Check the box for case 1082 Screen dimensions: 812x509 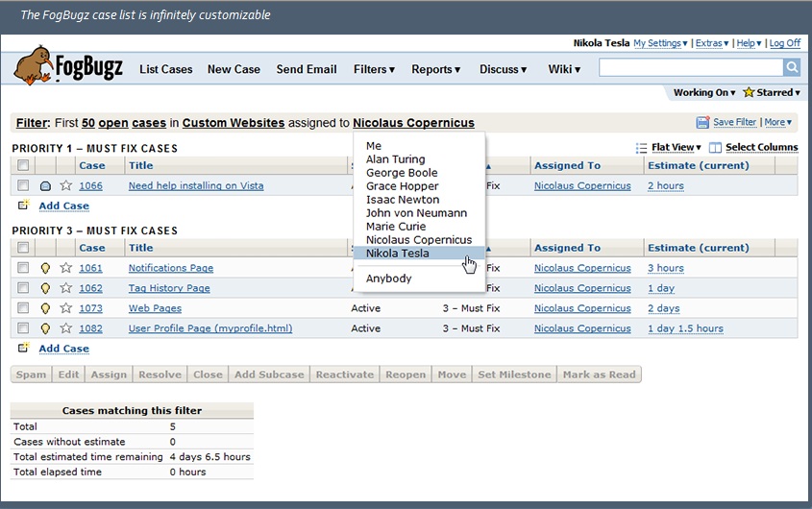pos(23,328)
